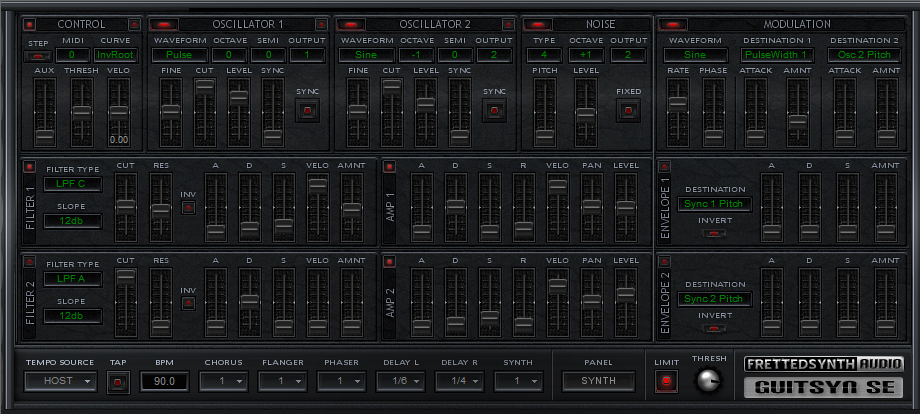
Task: Open the PHASER preset dropdown
Action: coord(341,381)
